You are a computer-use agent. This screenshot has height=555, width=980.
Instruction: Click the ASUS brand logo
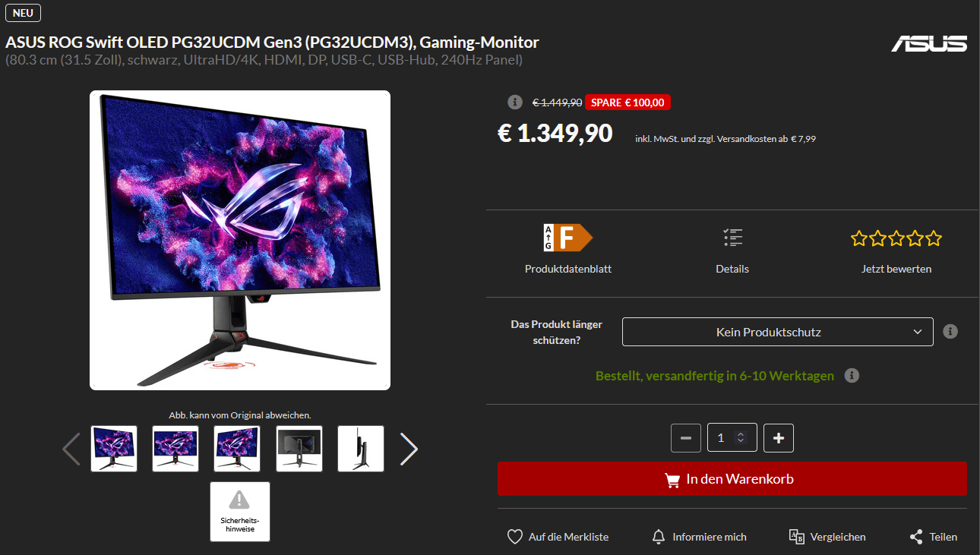coord(929,44)
